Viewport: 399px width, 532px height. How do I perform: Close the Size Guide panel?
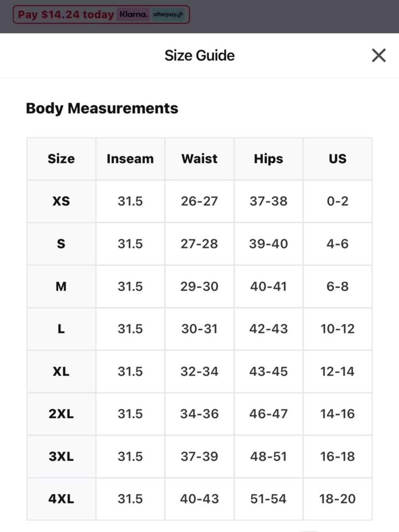(379, 55)
